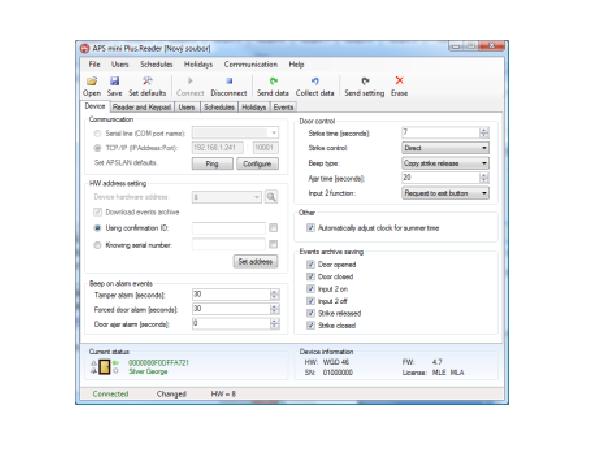The image size is (600, 450).
Task: Open the Communication menu
Action: coord(250,64)
